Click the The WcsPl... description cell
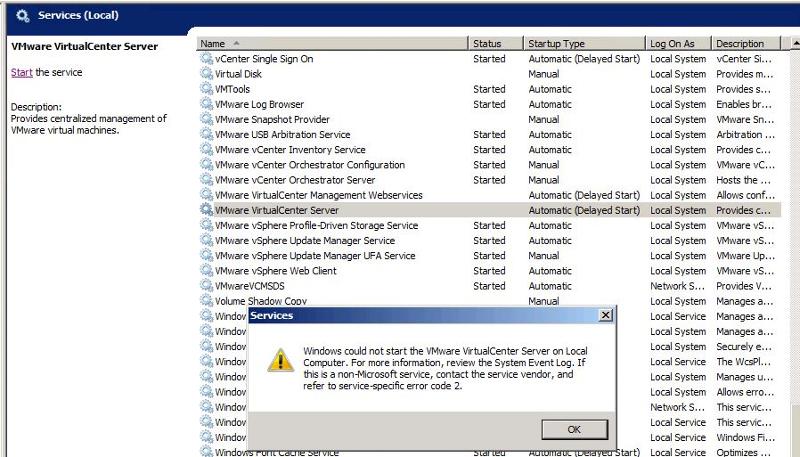The image size is (800, 457). point(743,362)
